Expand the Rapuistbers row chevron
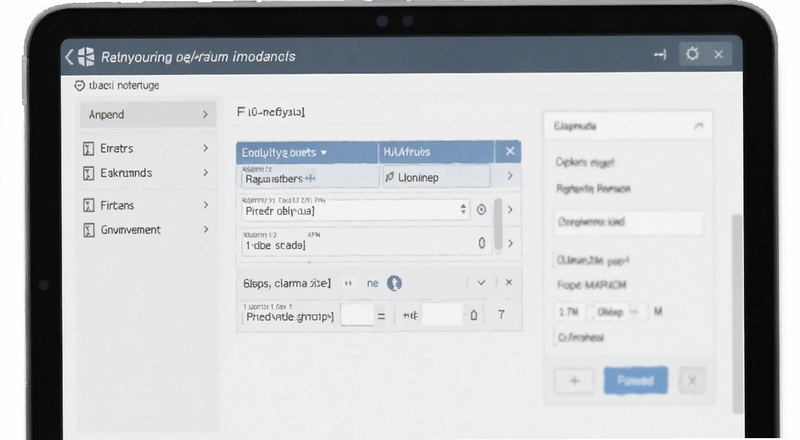The width and height of the screenshot is (800, 440). point(510,176)
